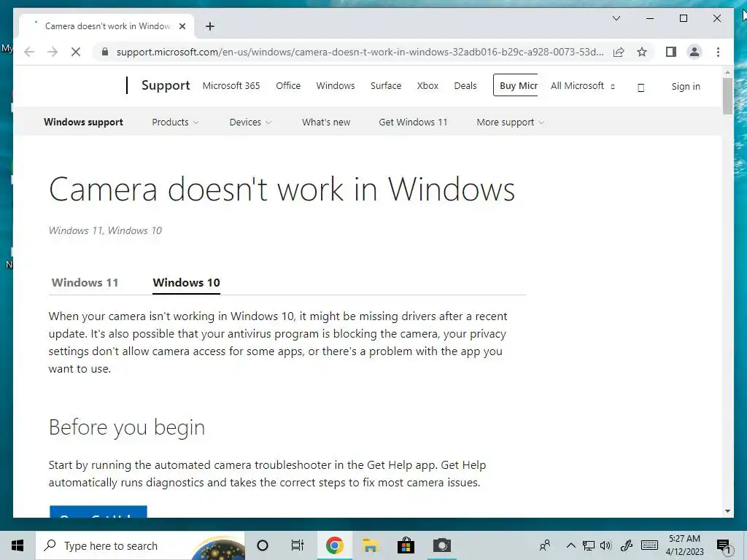Open the Chrome three-dot menu
The height and width of the screenshot is (560, 747).
pyautogui.click(x=718, y=52)
